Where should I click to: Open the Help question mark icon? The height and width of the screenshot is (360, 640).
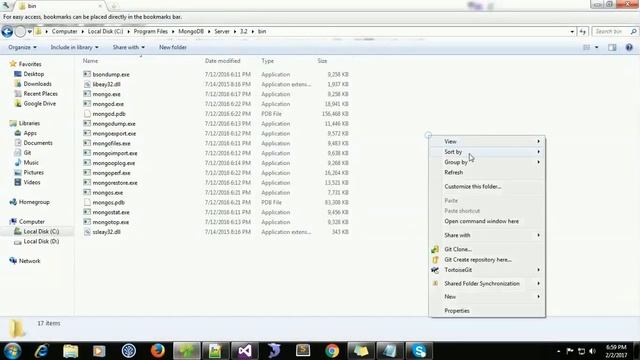[629, 47]
